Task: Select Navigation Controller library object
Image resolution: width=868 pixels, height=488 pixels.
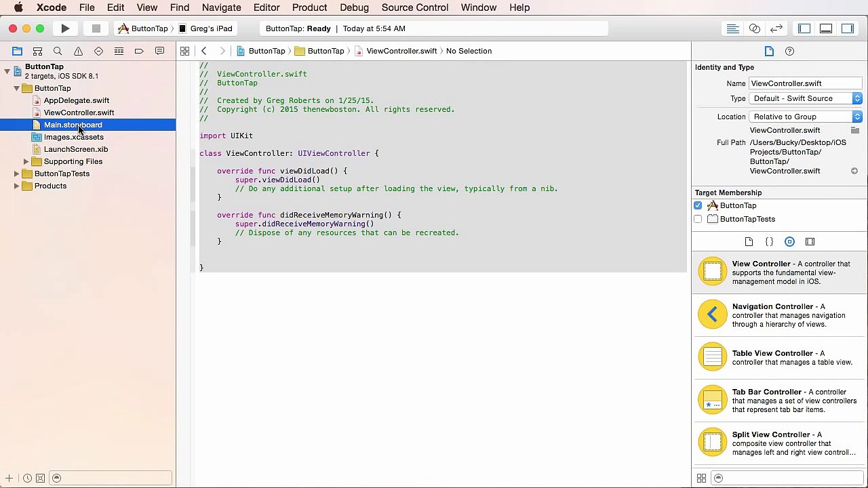Action: click(x=780, y=315)
